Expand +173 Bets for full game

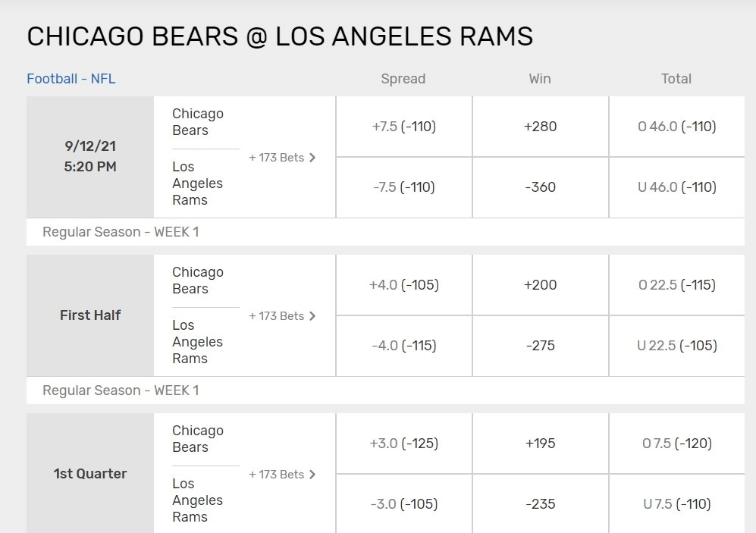[282, 158]
